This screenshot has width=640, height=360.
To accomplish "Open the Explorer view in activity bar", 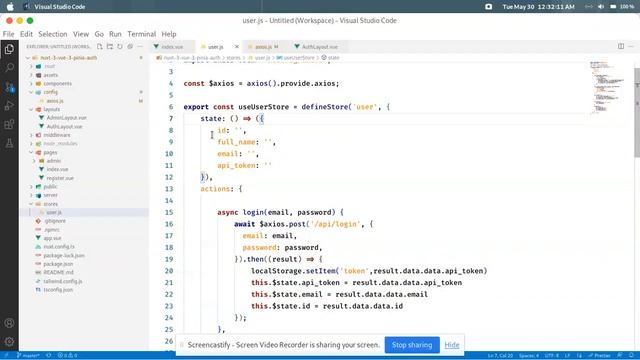I will [x=9, y=49].
